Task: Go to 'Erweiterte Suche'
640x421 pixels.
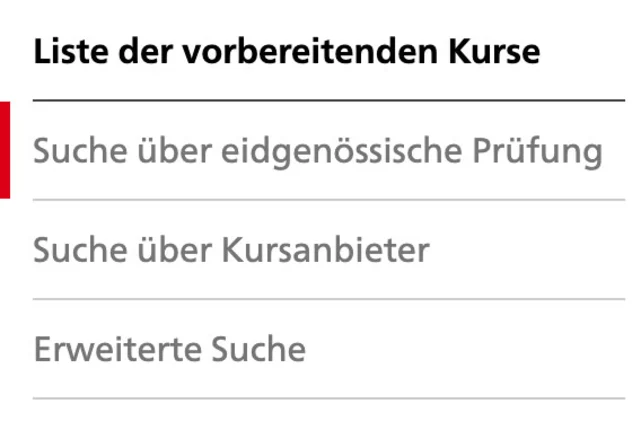Action: (169, 350)
